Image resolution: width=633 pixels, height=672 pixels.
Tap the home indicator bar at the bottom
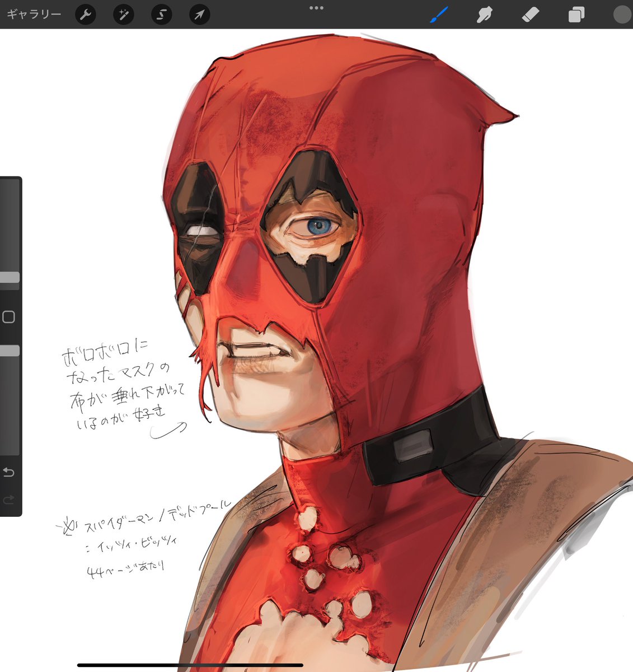coord(190,665)
